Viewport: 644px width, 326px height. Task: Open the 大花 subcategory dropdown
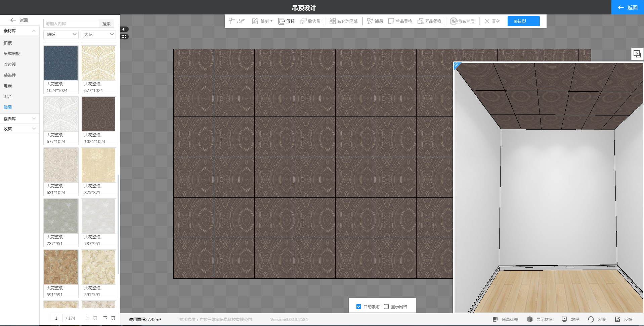click(x=98, y=35)
